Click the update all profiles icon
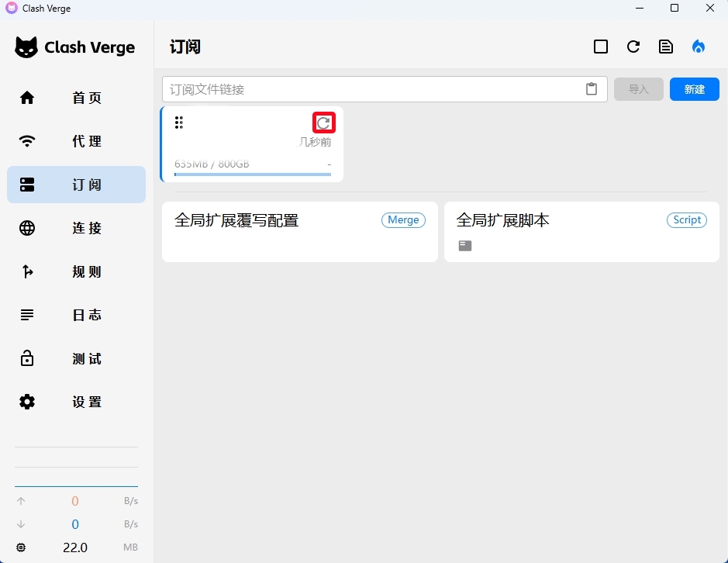The width and height of the screenshot is (728, 563). 633,47
